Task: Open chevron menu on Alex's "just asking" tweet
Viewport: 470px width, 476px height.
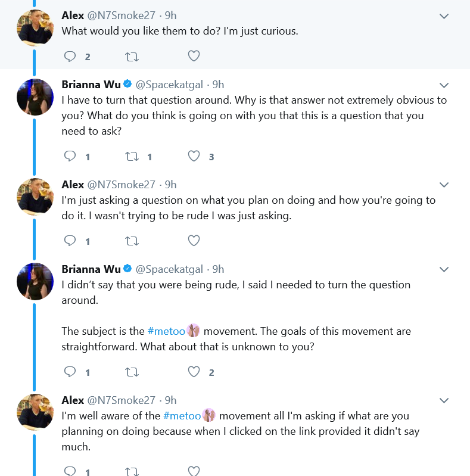Action: [444, 185]
